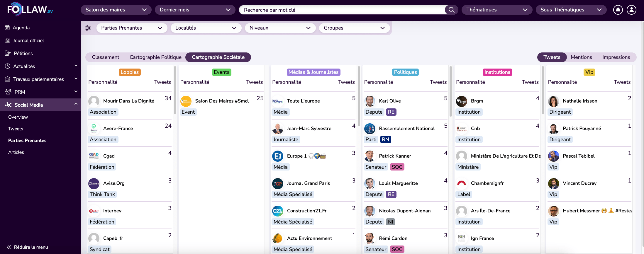Click the keyword search field
Image resolution: width=644 pixels, height=254 pixels.
point(342,10)
